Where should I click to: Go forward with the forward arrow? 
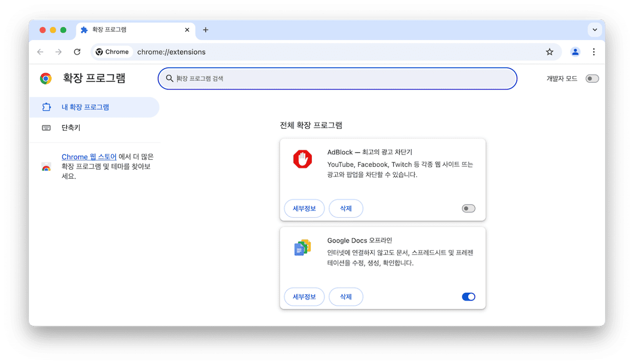[58, 52]
